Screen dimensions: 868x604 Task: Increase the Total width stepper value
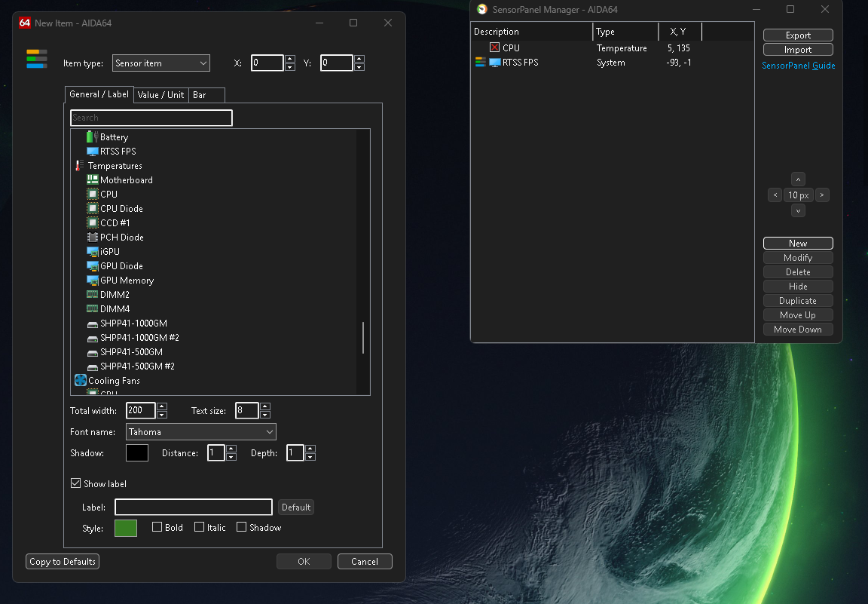pos(162,406)
